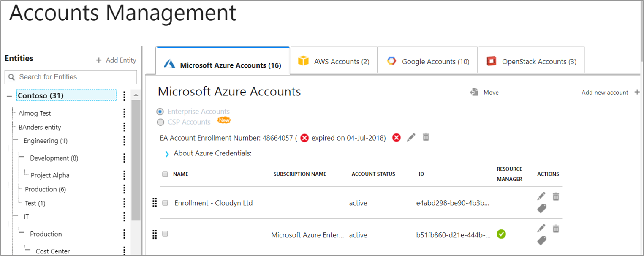The height and width of the screenshot is (256, 644).
Task: Click Add new account link
Action: click(605, 92)
